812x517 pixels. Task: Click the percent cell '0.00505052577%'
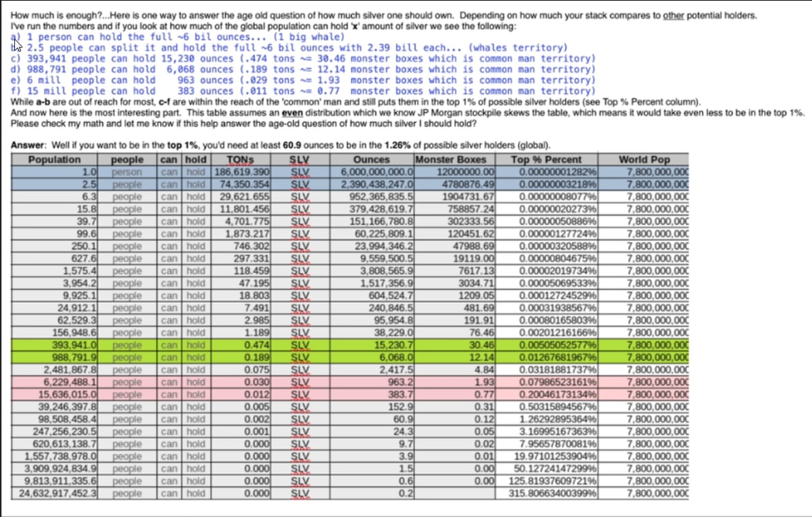[x=546, y=345]
